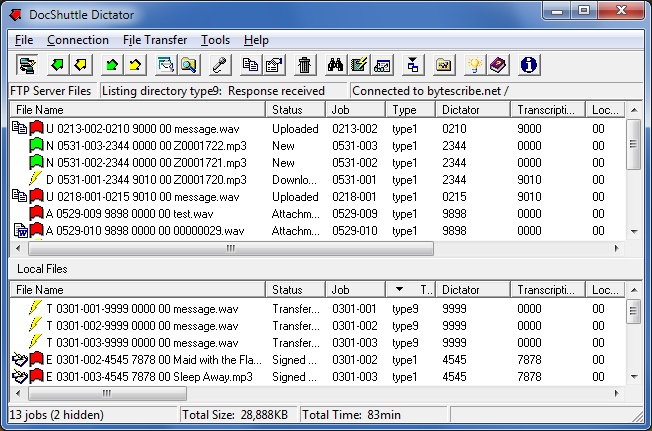Screen dimensions: 652x431
Task: Sort FTP server files by Status header
Action: pos(295,110)
